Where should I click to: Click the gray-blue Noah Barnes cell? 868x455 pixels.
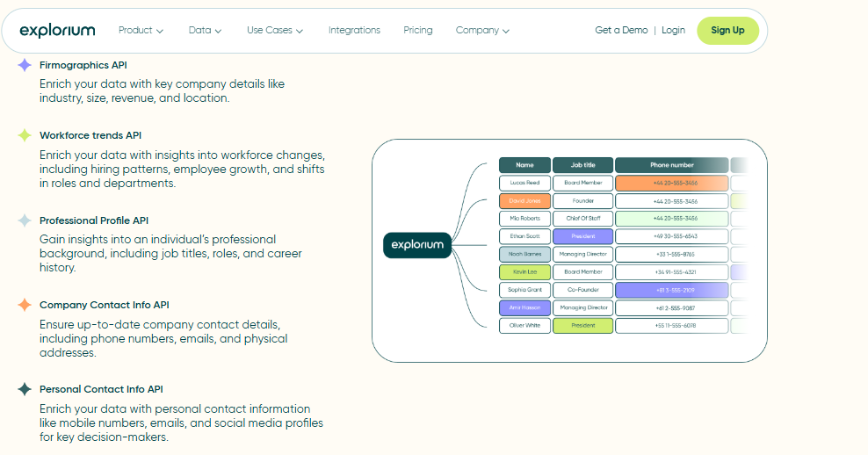(x=524, y=254)
